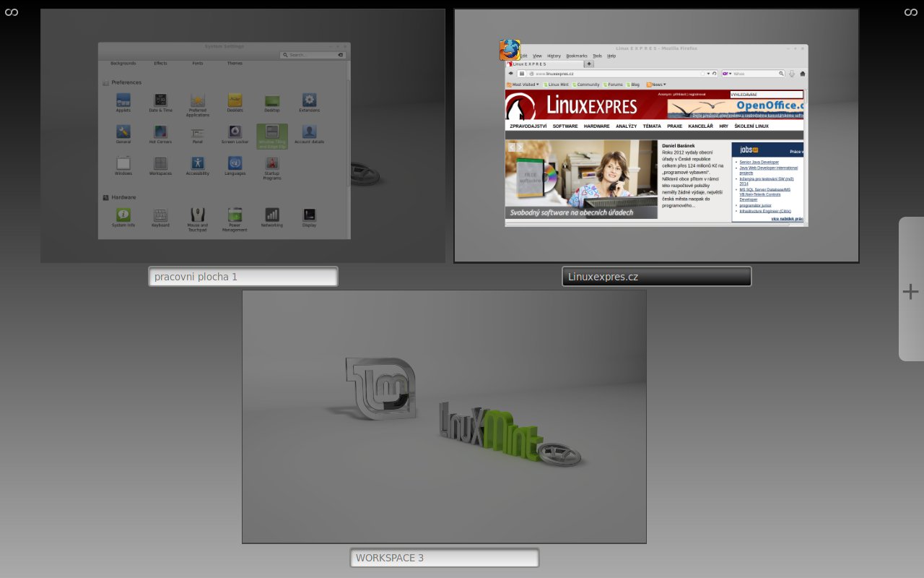
Task: Open the Bookmarks menu in Firefox
Action: [576, 56]
